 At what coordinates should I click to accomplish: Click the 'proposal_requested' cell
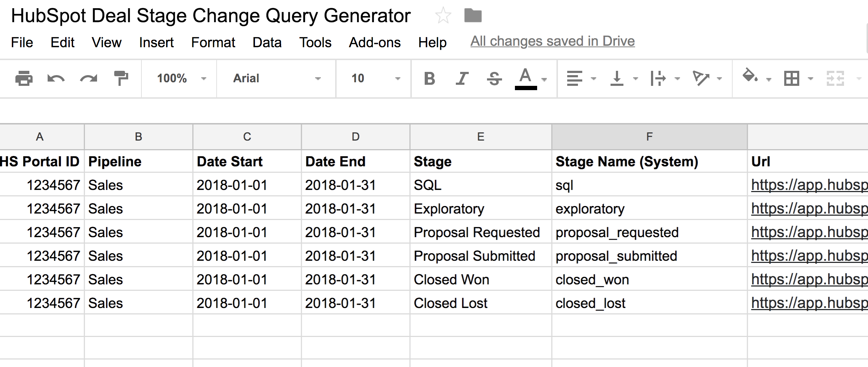pos(650,232)
